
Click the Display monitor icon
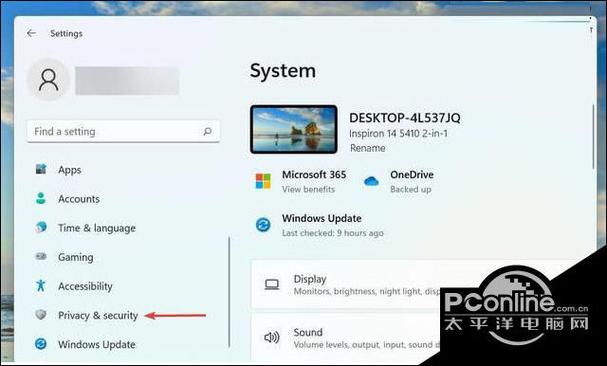pos(272,285)
